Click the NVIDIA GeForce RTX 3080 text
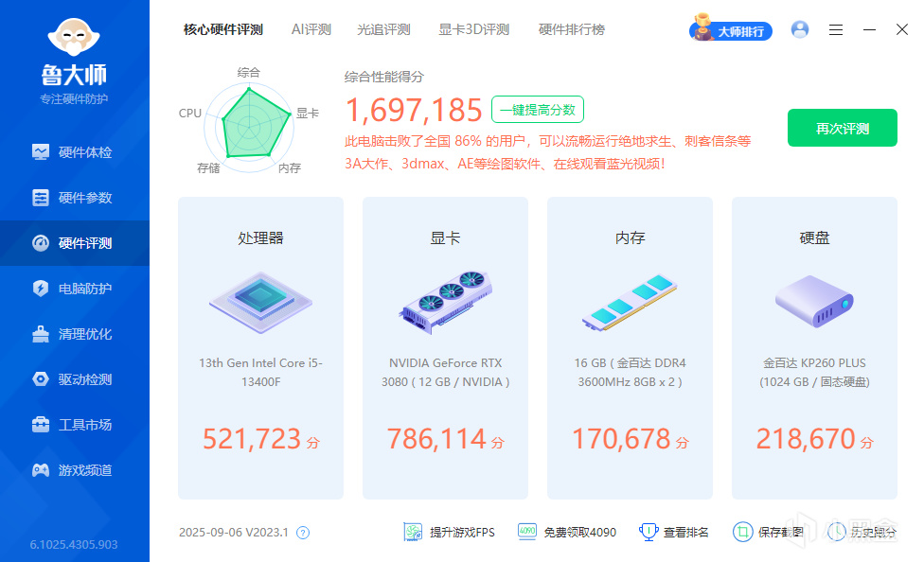 click(x=446, y=373)
